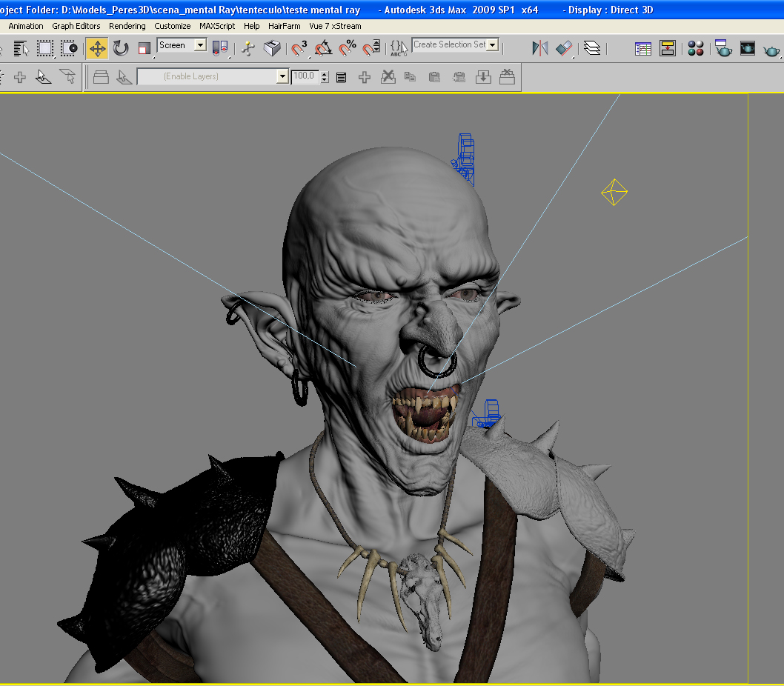
Task: Click the arrow-on-surface pick icon
Action: click(x=44, y=77)
